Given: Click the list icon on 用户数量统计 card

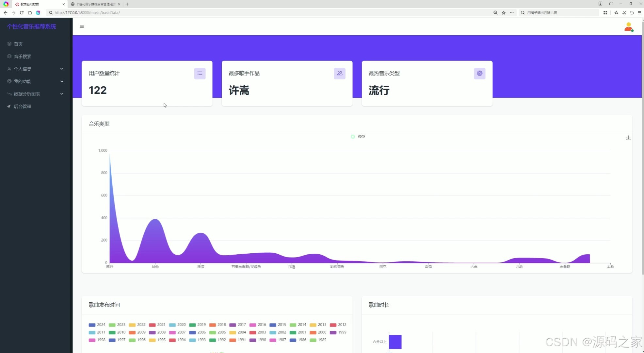Looking at the screenshot, I should (x=200, y=73).
